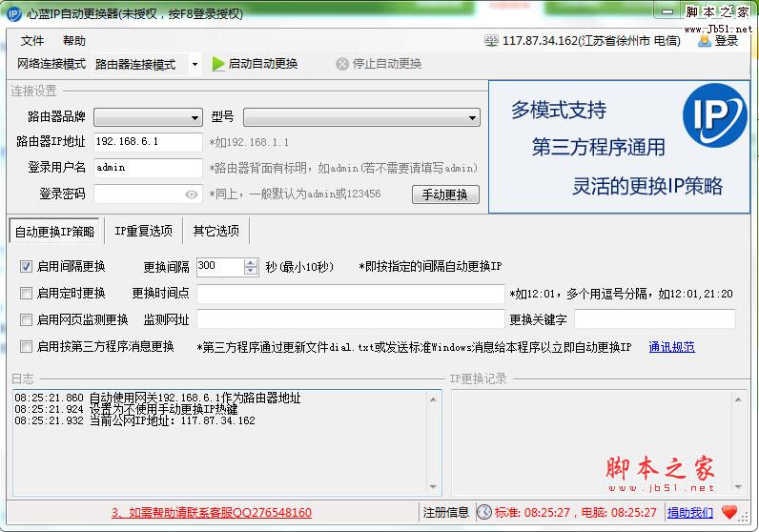Image resolution: width=759 pixels, height=532 pixels.
Task: Switch to IP重复选项 tab
Action: pyautogui.click(x=143, y=231)
